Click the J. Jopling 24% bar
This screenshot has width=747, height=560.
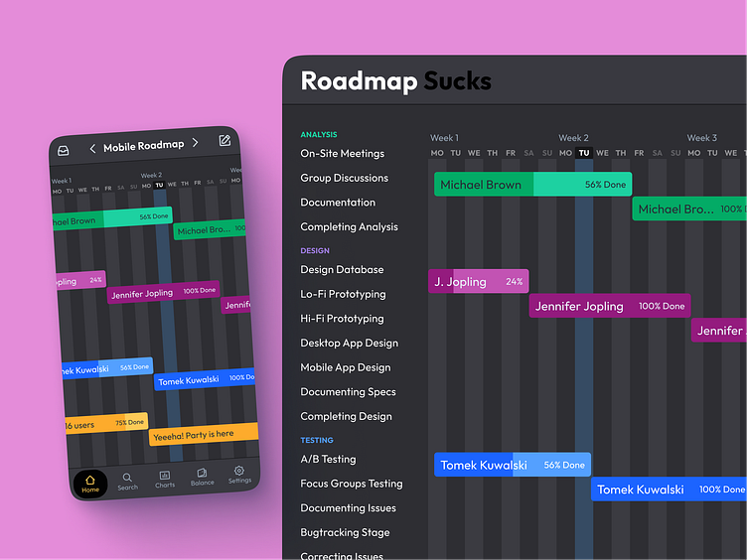pyautogui.click(x=479, y=281)
